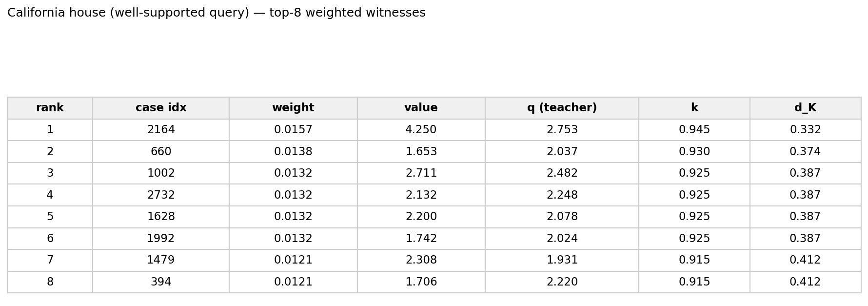Screen dimensions: 868x306
Task: Click the case idx column header
Action: click(x=161, y=108)
